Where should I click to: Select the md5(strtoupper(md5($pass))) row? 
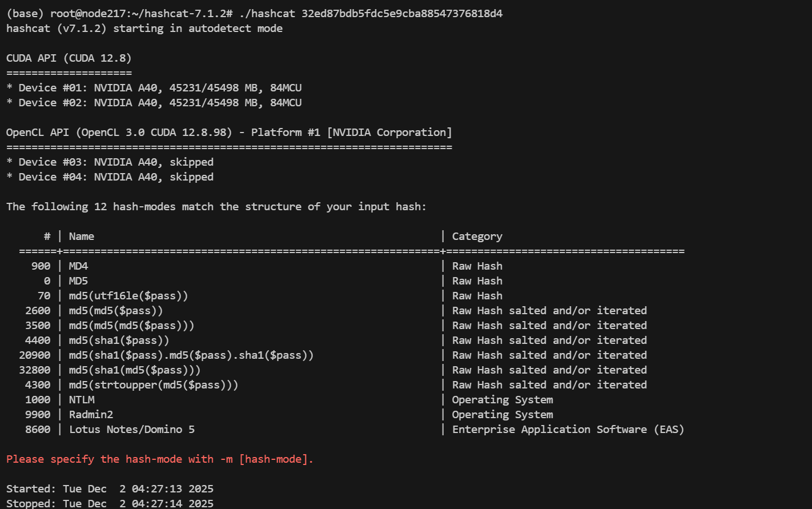[x=153, y=385]
